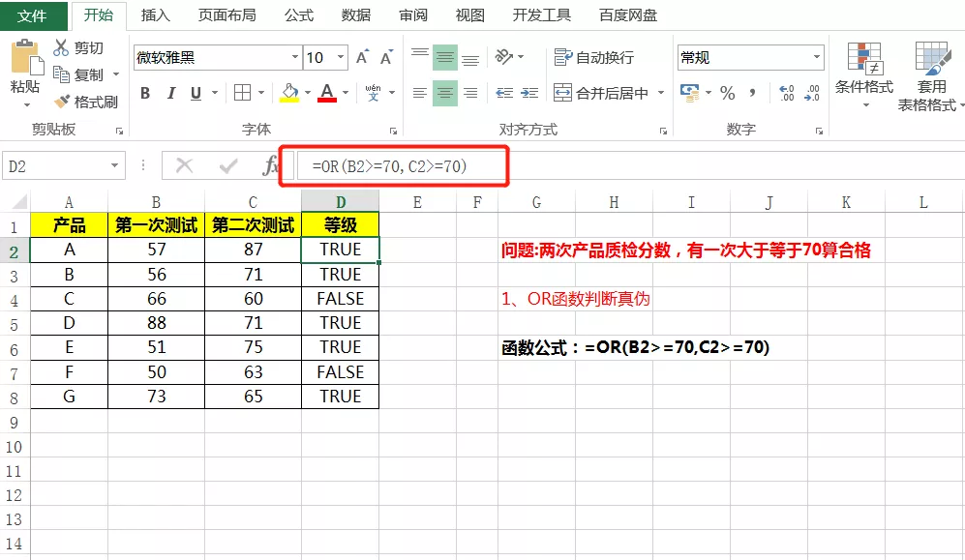Click the Insert Function fx icon
The height and width of the screenshot is (560, 965).
(x=270, y=165)
